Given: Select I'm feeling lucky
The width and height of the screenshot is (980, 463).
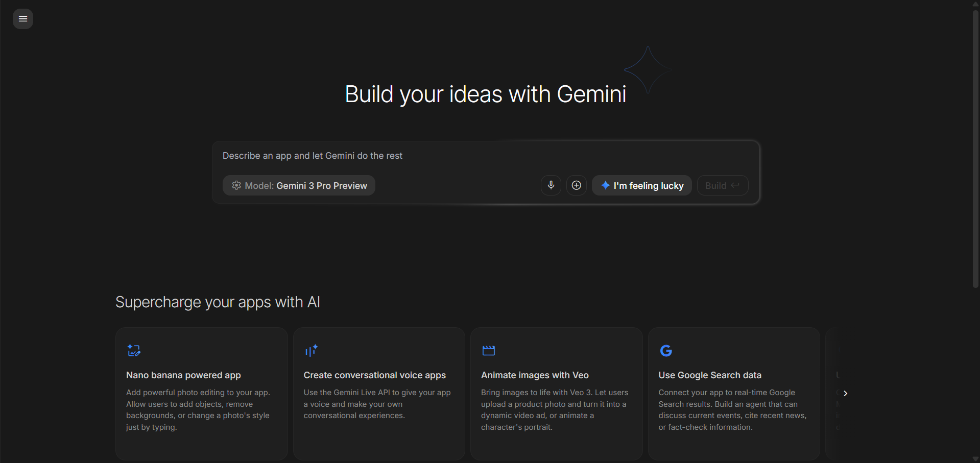Looking at the screenshot, I should (x=641, y=185).
